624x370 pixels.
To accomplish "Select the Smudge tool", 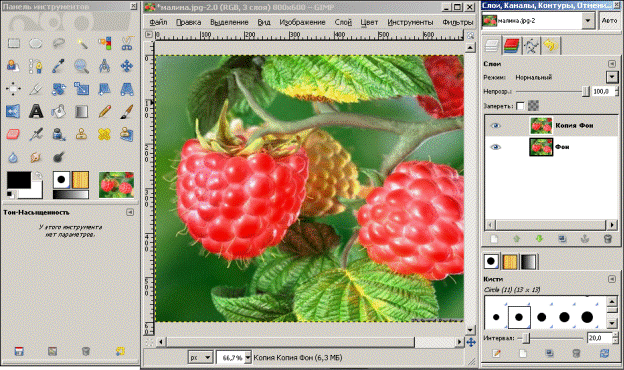I will 36,157.
